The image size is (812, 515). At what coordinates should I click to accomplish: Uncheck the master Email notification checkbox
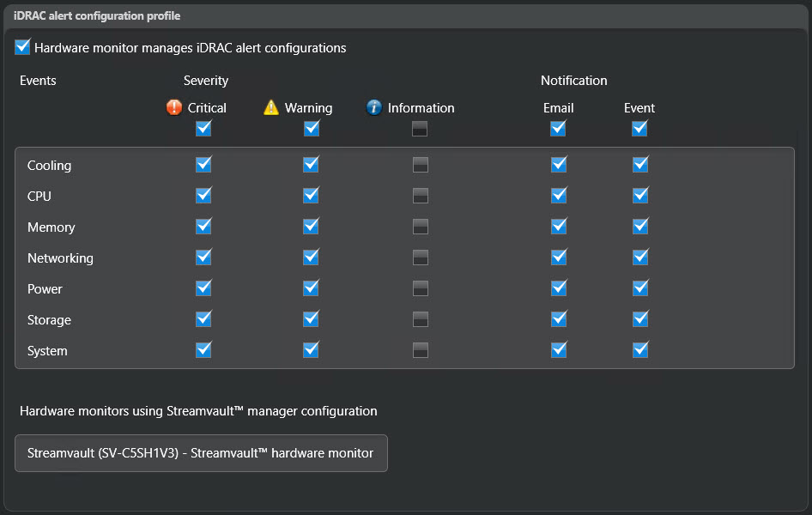pos(558,128)
